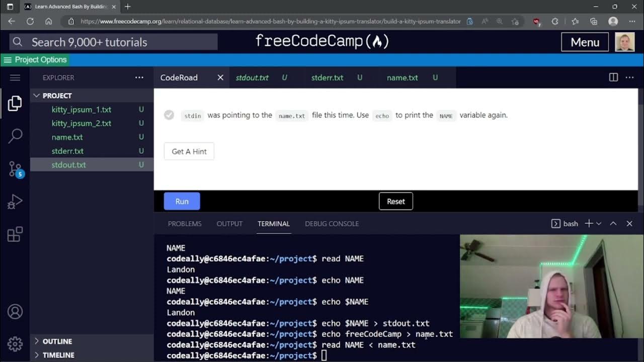Close the CodeRoad tab
The height and width of the screenshot is (362, 644).
tap(220, 77)
